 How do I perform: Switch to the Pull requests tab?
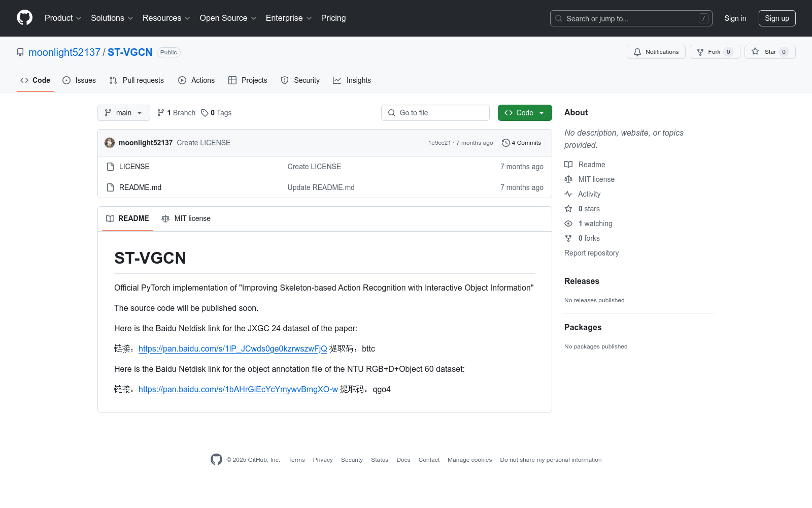137,80
